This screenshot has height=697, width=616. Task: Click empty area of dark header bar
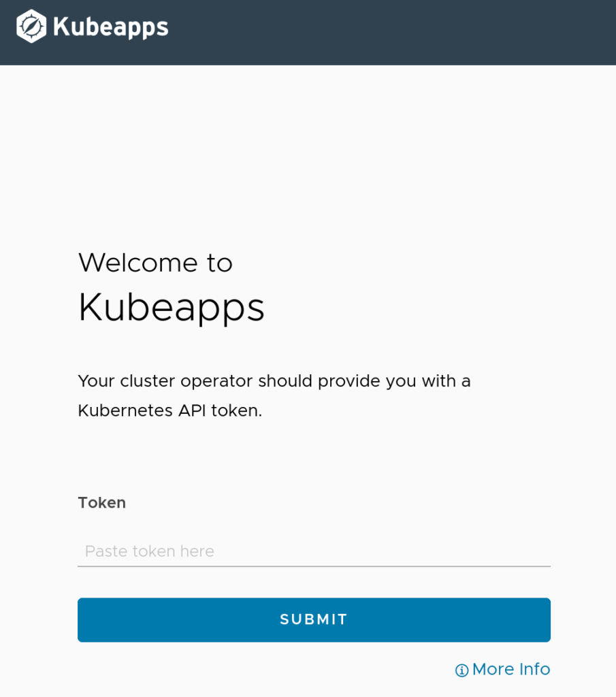pos(391,32)
